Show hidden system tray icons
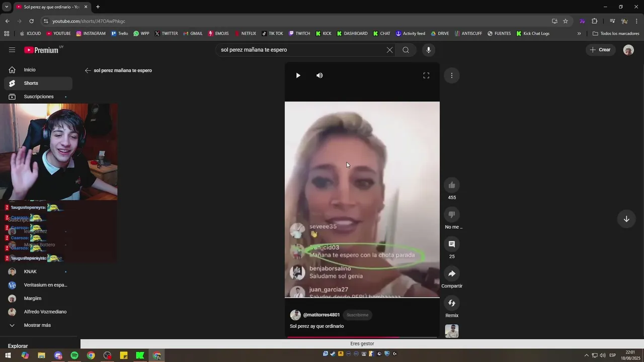This screenshot has height=362, width=644. pos(586,355)
